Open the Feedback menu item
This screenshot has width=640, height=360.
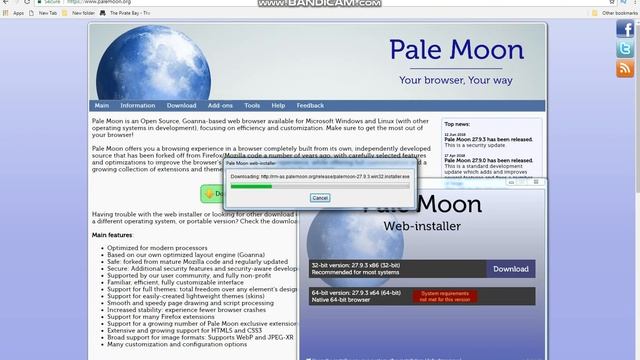pos(310,105)
